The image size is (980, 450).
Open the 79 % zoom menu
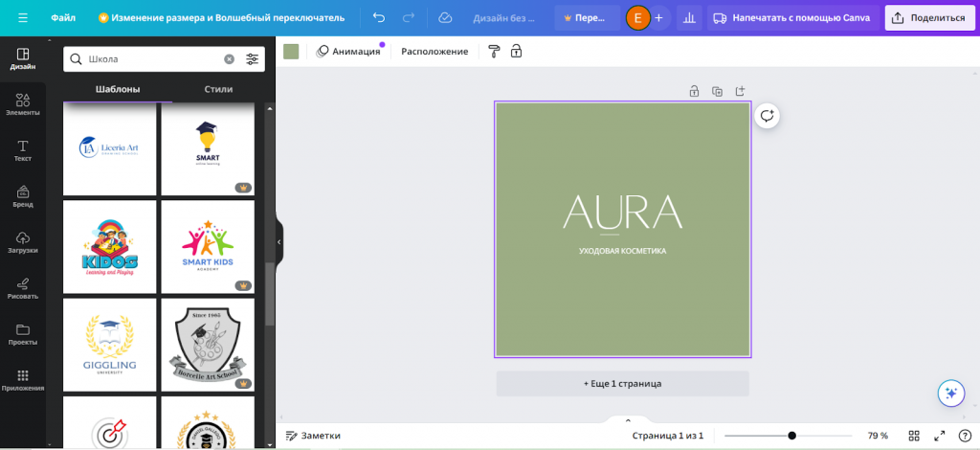878,436
